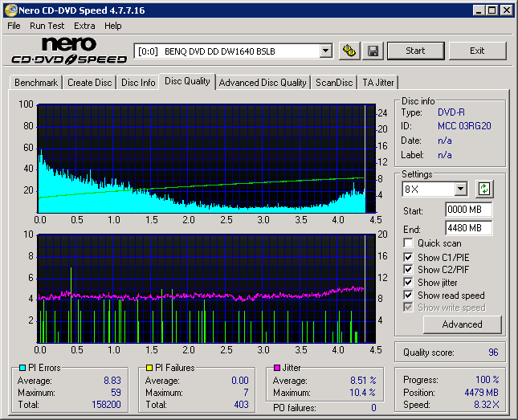The height and width of the screenshot is (420, 518).
Task: Open the Advanced Disc Quality tab
Action: (263, 83)
